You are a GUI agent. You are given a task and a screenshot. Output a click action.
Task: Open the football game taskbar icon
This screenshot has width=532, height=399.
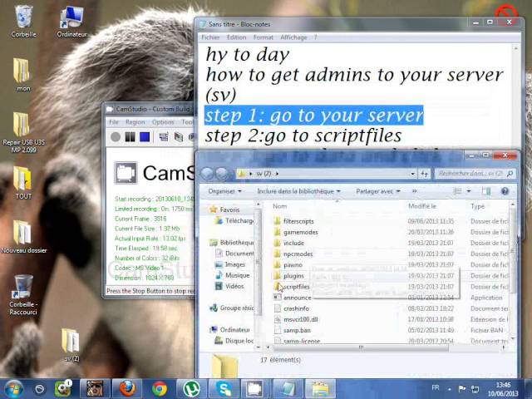click(62, 389)
